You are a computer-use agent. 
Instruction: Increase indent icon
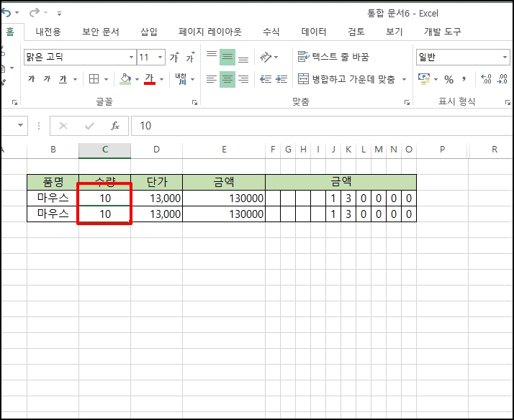pyautogui.click(x=281, y=79)
